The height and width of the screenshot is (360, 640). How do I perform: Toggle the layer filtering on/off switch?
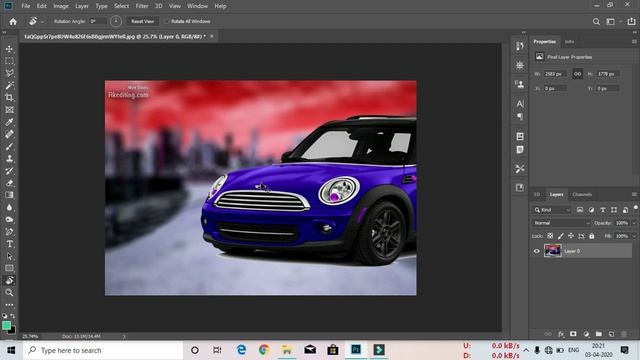[x=636, y=208]
